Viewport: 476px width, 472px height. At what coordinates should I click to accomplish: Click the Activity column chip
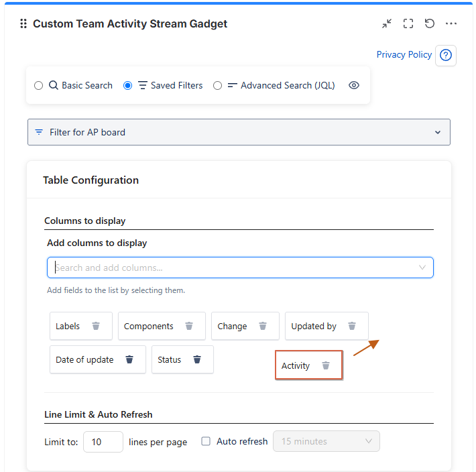pos(309,365)
